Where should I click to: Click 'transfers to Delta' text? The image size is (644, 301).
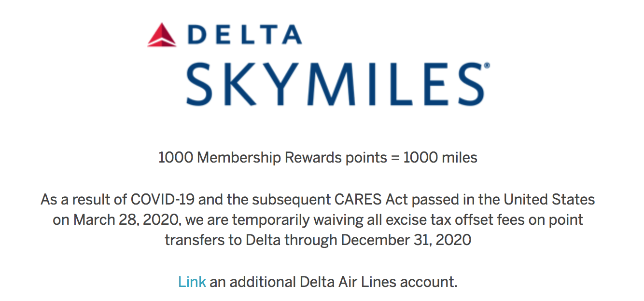tap(223, 240)
